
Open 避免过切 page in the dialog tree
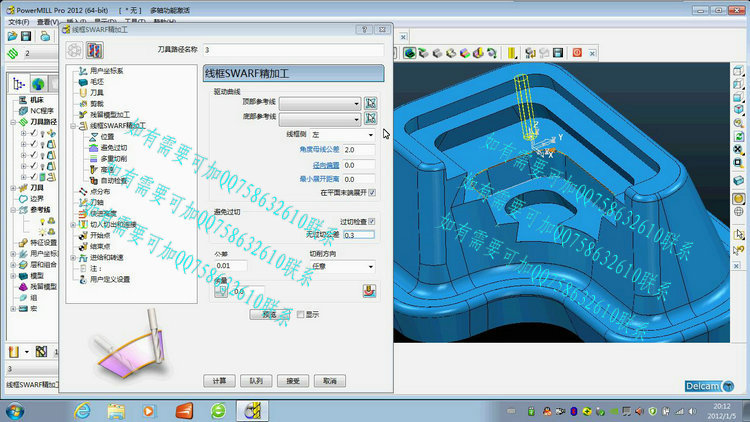pos(114,148)
